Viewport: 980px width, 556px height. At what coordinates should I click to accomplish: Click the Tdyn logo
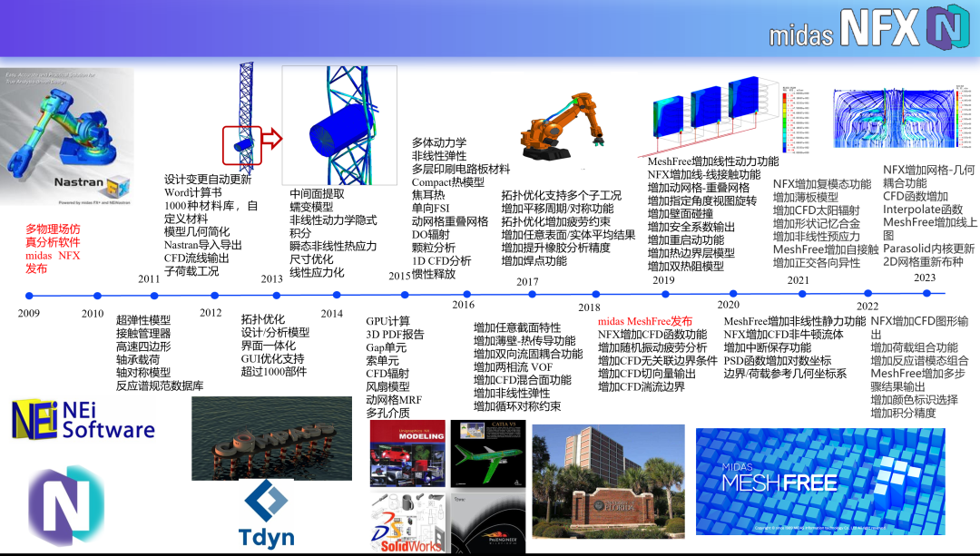(x=266, y=515)
